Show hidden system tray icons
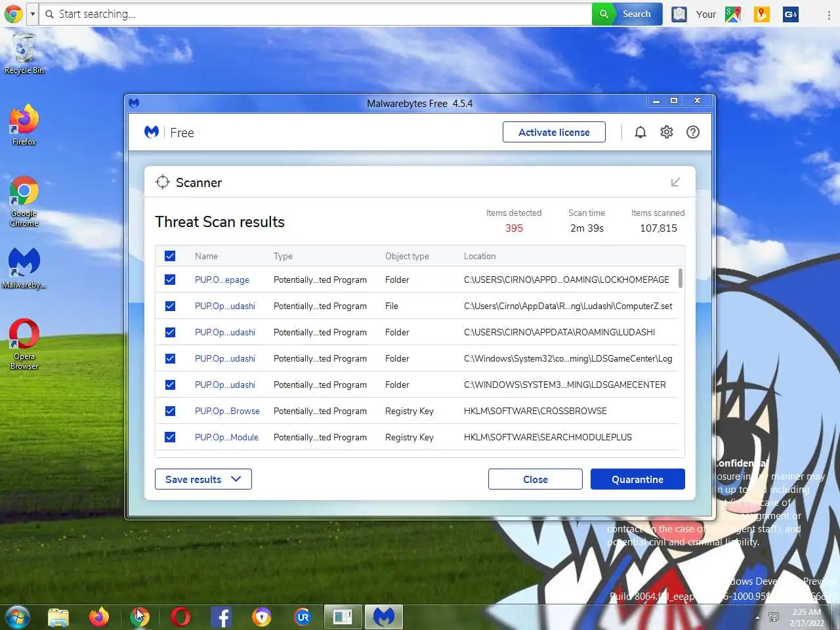840x630 pixels. (757, 618)
